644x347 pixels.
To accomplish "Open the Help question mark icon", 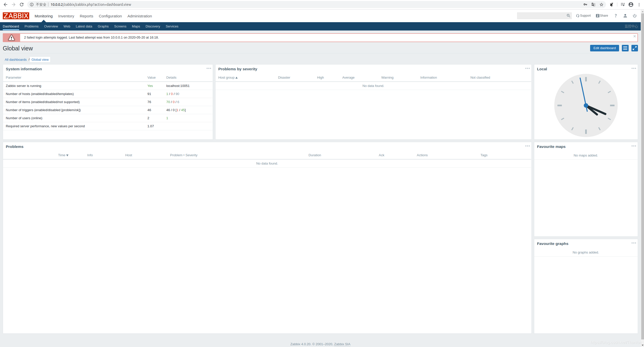I will (616, 16).
